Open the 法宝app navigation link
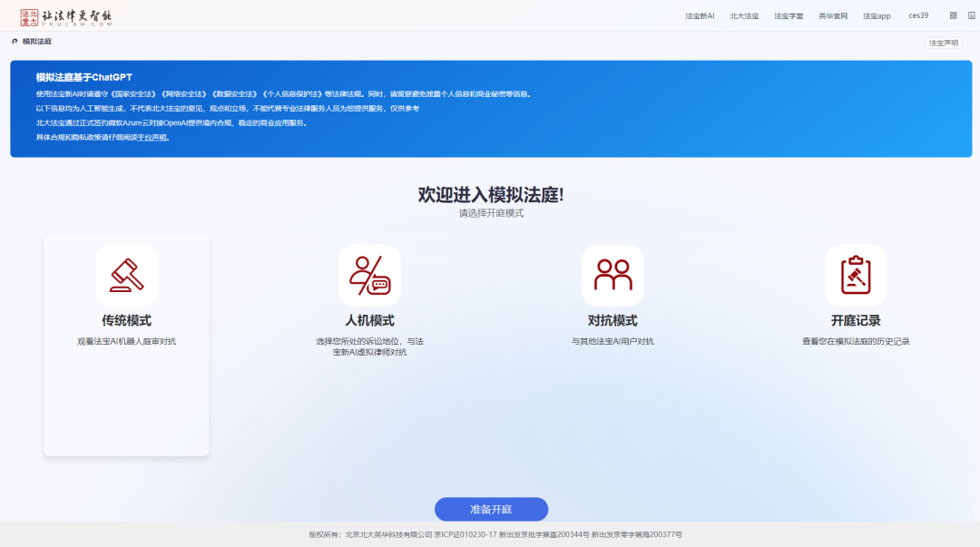Viewport: 980px width, 547px height. pyautogui.click(x=877, y=16)
